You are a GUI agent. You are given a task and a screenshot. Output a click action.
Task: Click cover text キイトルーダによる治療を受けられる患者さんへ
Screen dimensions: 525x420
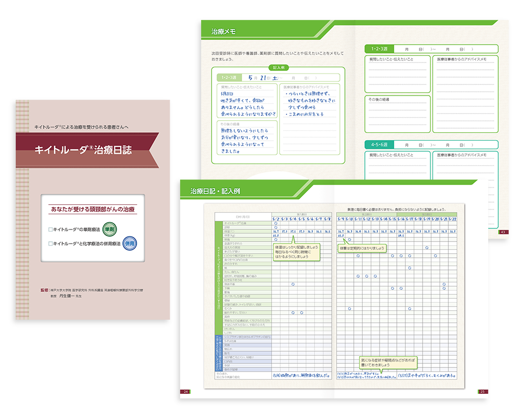(81, 127)
